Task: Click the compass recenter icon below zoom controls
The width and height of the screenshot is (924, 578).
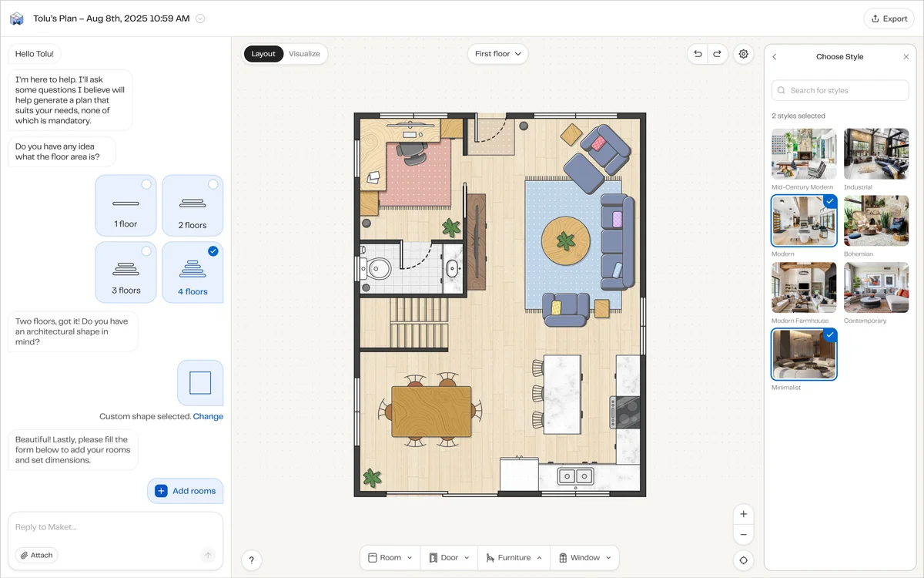Action: 743,560
